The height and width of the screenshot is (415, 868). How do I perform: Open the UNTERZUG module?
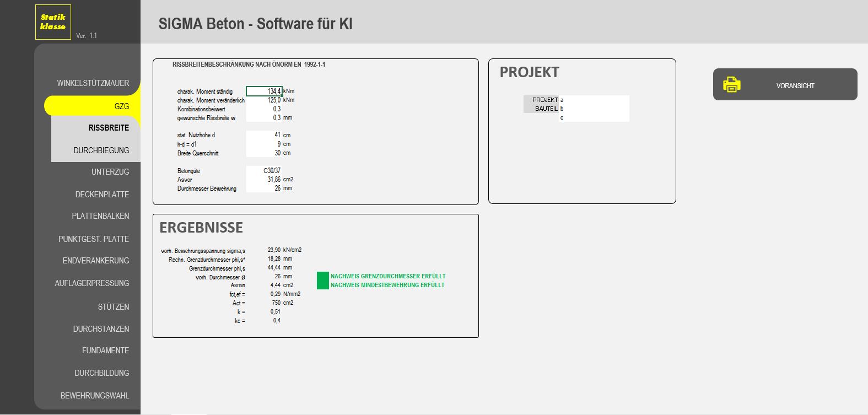(x=110, y=172)
